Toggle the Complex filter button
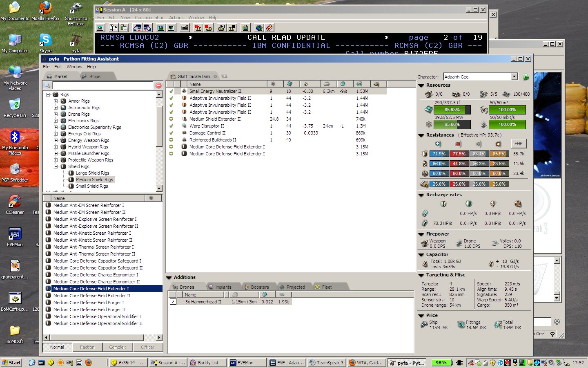Screen dimensions: 588x368 (x=117, y=347)
